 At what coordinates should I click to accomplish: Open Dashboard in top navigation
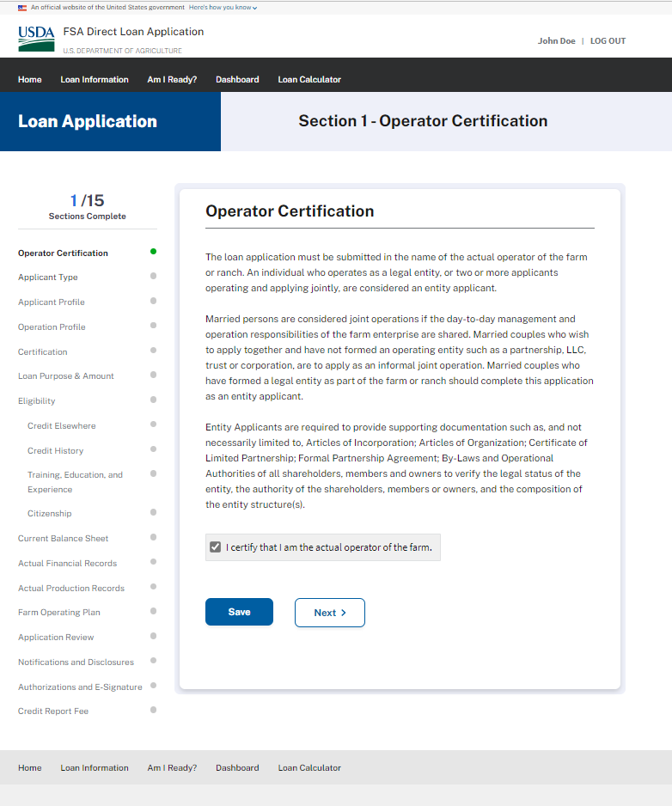pyautogui.click(x=237, y=80)
